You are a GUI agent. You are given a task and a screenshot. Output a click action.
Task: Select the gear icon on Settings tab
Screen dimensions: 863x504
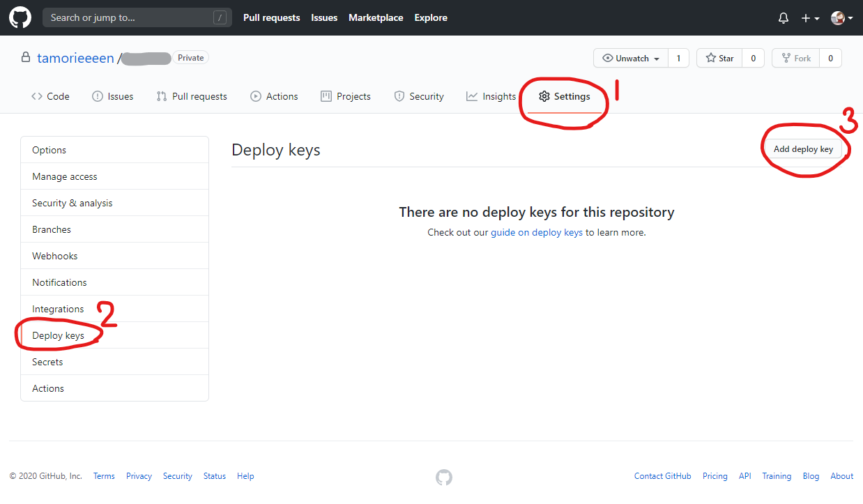[x=544, y=96]
